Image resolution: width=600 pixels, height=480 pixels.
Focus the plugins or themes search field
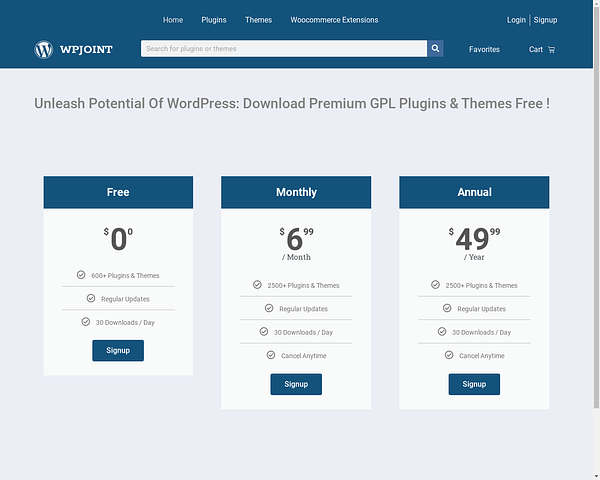pyautogui.click(x=284, y=48)
